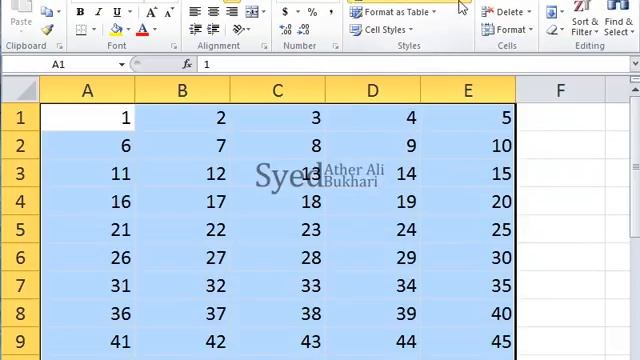Open Find & Select menu

(619, 18)
